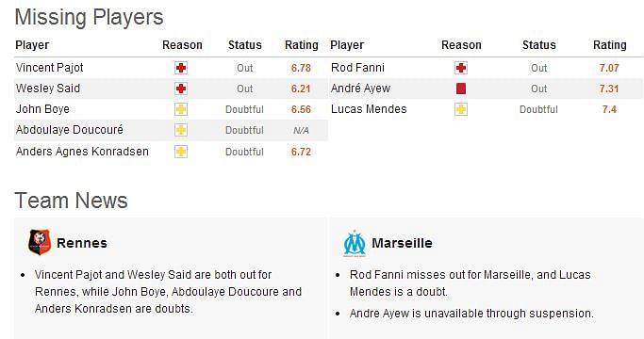Viewport: 644px width, 339px height.
Task: Open Anders Agnes Konradsen player link
Action: (x=82, y=152)
